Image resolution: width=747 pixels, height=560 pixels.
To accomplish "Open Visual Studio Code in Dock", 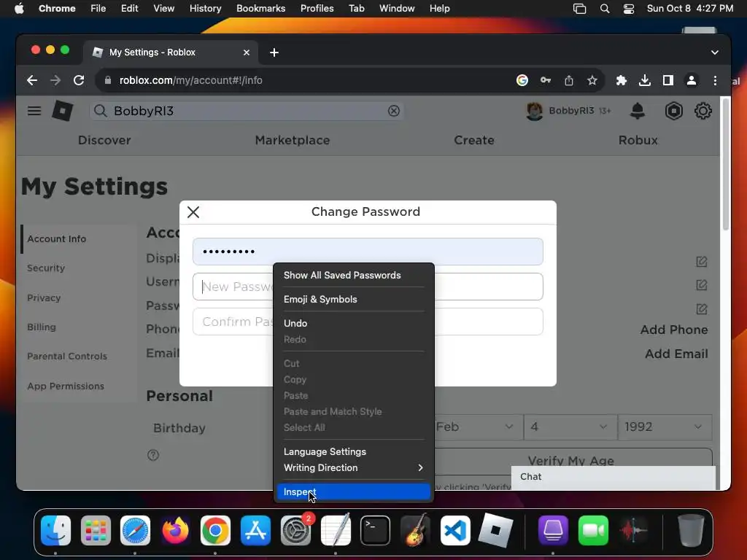I will tap(455, 530).
